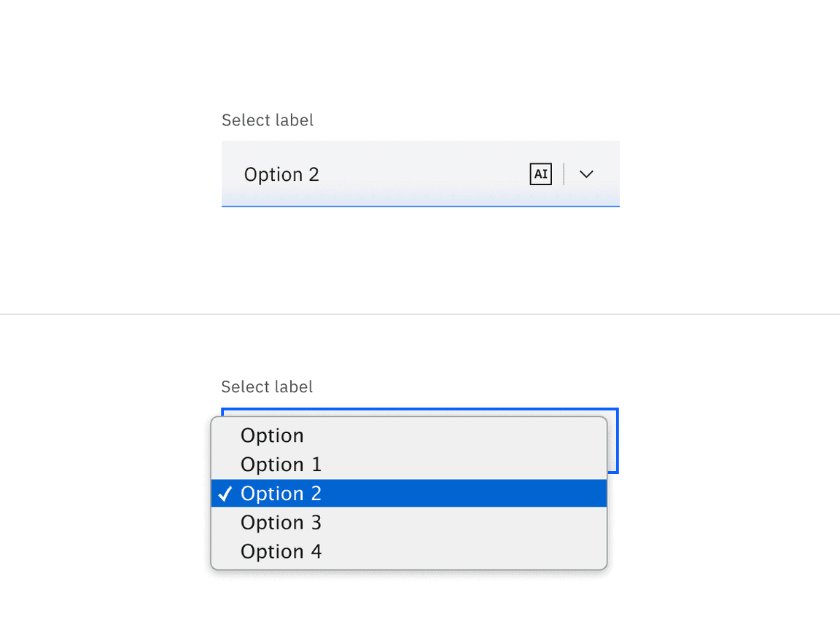840x630 pixels.
Task: Select the plain Option entry at the top
Action: point(272,435)
